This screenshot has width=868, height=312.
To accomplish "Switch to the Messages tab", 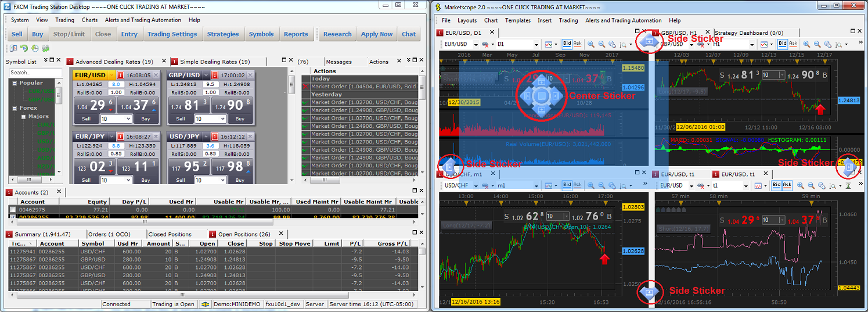I will pyautogui.click(x=338, y=62).
